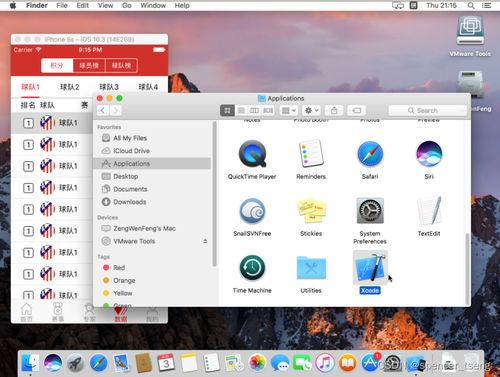Open All My Files in sidebar
The image size is (500, 377).
pos(152,138)
